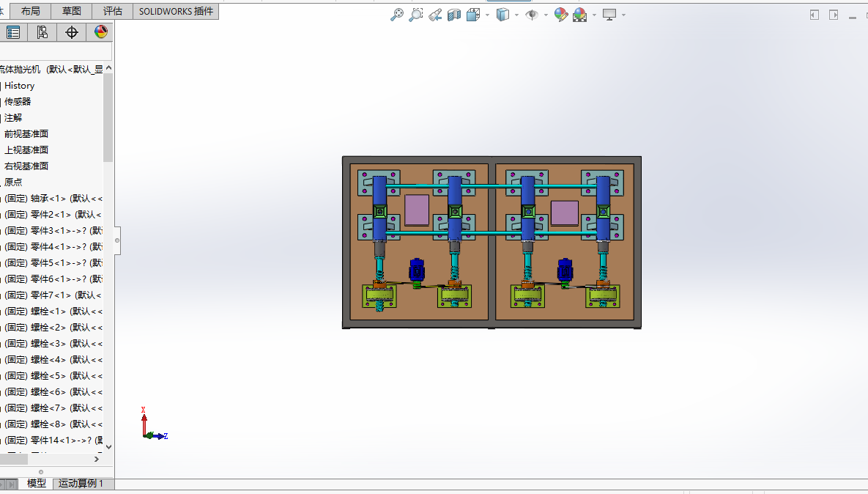The width and height of the screenshot is (868, 494).
Task: Open View Settings dropdown arrow
Action: [623, 15]
